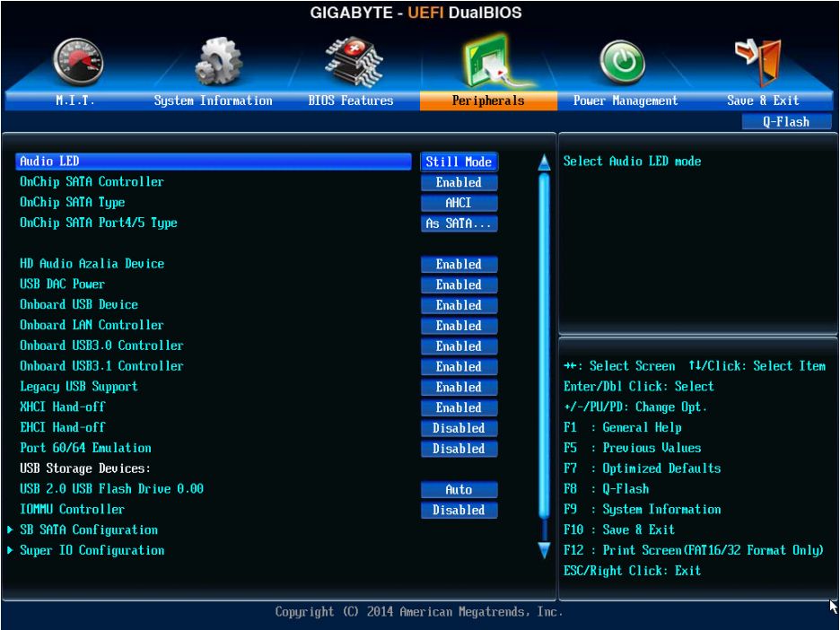This screenshot has width=840, height=630.
Task: Toggle Onboard USB3.1 Controller value
Action: point(459,367)
